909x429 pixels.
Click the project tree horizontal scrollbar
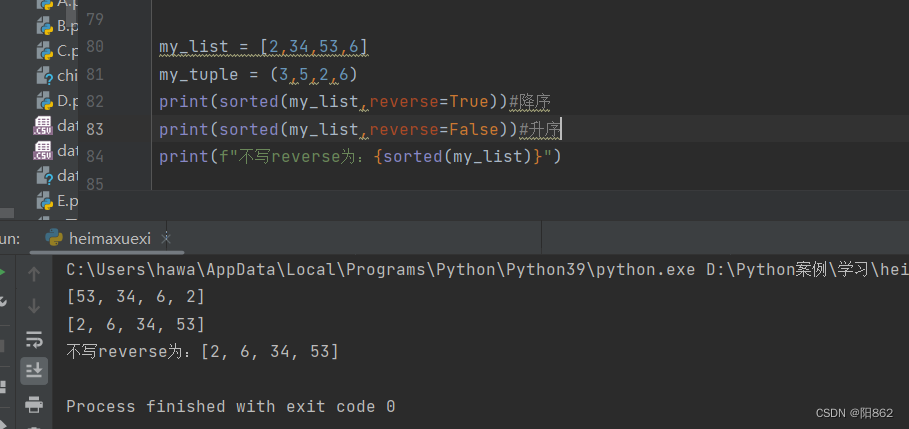7,213
